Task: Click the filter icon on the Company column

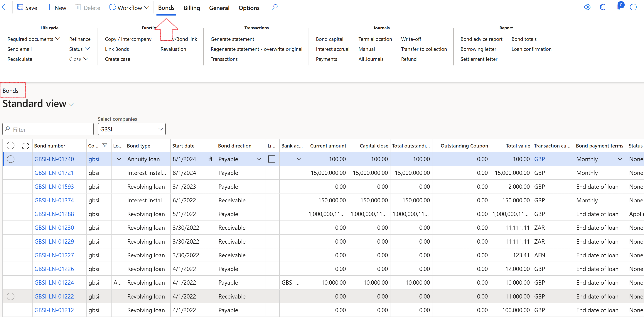Action: pyautogui.click(x=105, y=145)
